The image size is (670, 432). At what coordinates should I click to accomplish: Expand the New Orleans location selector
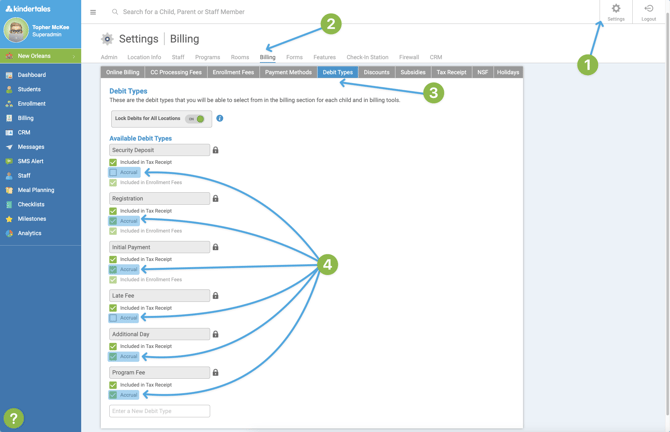tap(40, 56)
